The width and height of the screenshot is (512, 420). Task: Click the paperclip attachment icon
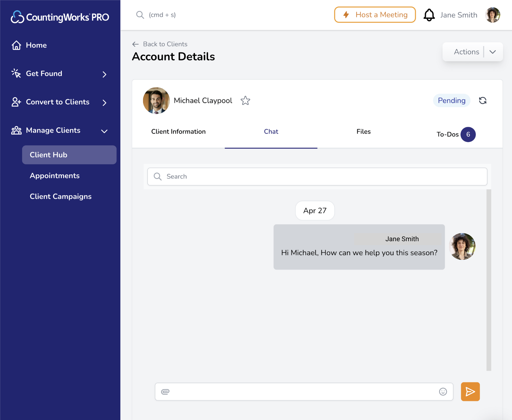click(x=165, y=392)
